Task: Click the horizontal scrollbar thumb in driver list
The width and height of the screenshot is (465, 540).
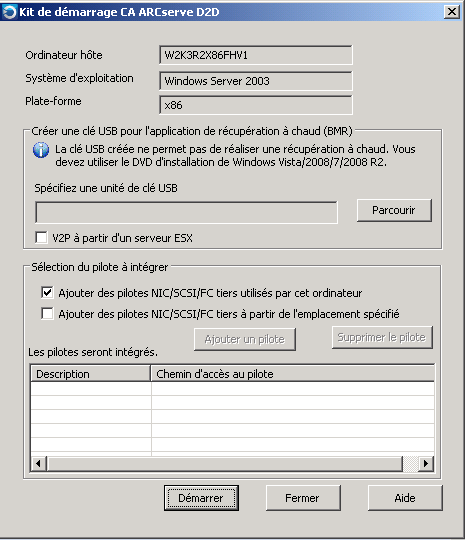Action: 225,464
